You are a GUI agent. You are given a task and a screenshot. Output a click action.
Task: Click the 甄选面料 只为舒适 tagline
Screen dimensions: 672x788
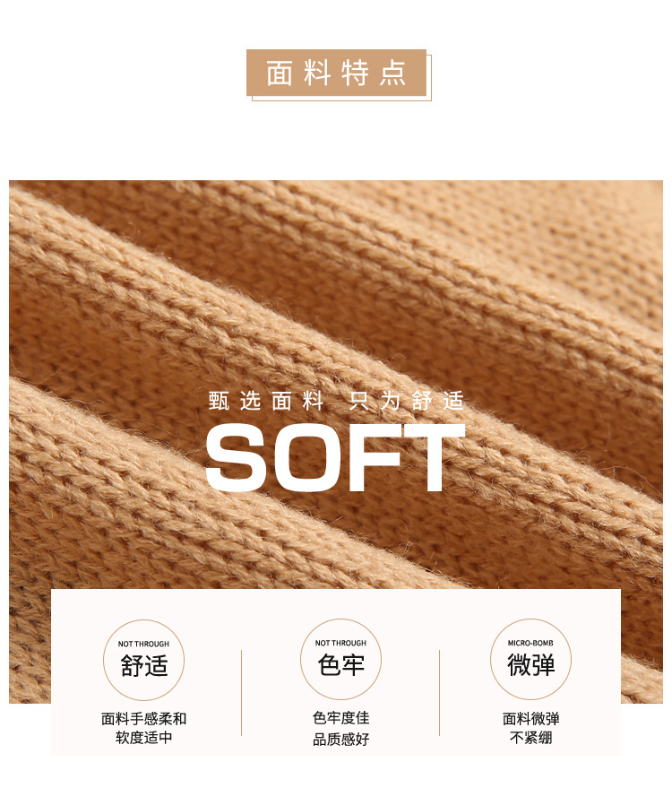[336, 401]
